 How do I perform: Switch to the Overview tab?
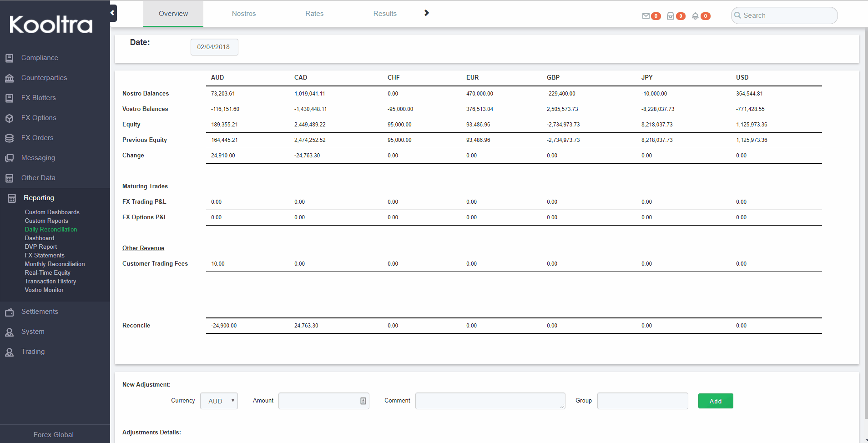173,14
